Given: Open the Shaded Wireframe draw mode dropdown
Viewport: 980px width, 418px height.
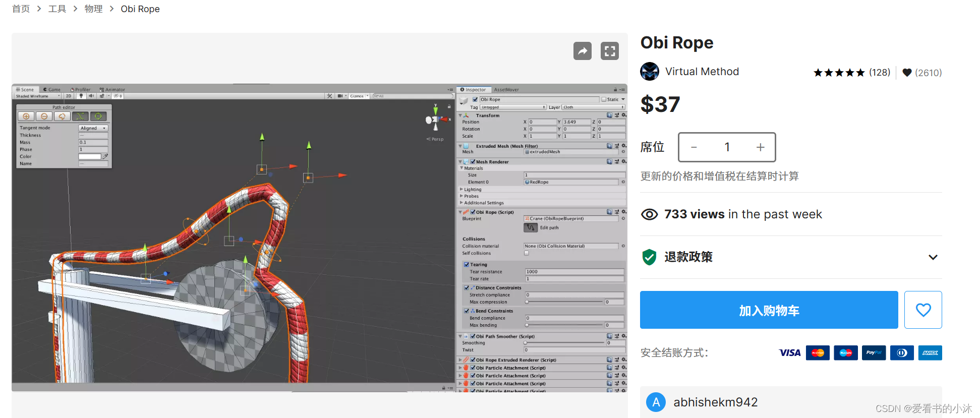Looking at the screenshot, I should coord(37,96).
